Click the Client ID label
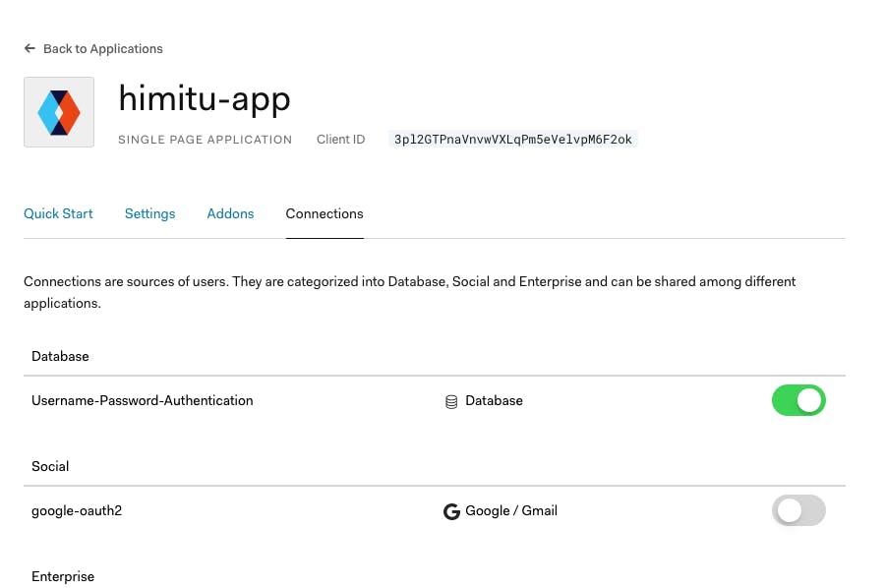This screenshot has width=885, height=588. (340, 140)
